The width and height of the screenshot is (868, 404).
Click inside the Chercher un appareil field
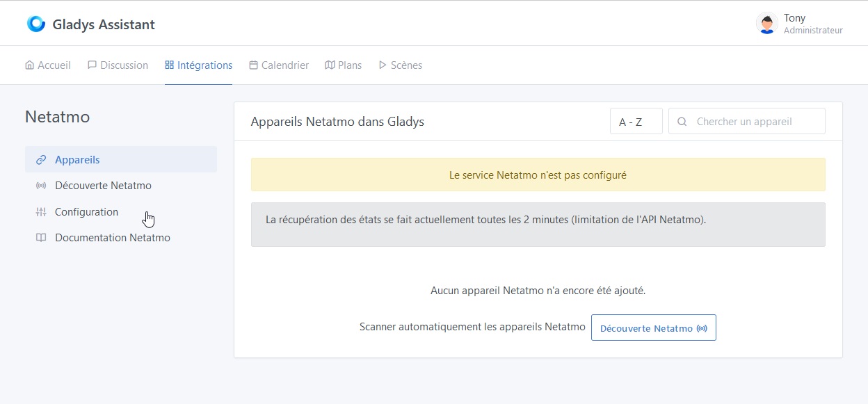(x=744, y=121)
